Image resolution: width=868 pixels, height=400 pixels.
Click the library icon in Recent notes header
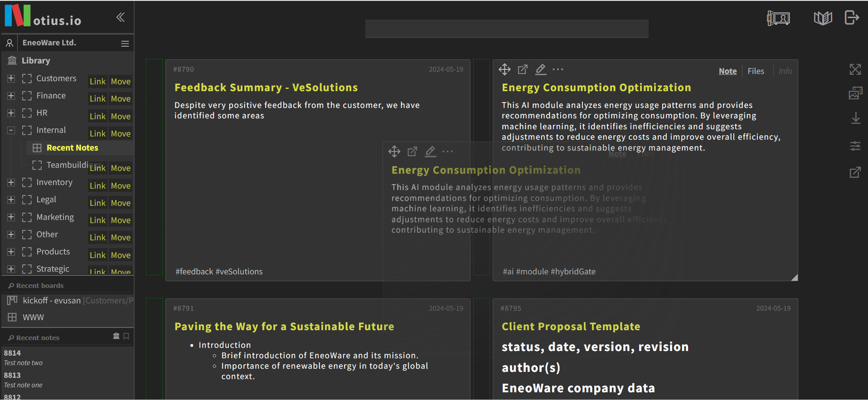click(x=116, y=336)
